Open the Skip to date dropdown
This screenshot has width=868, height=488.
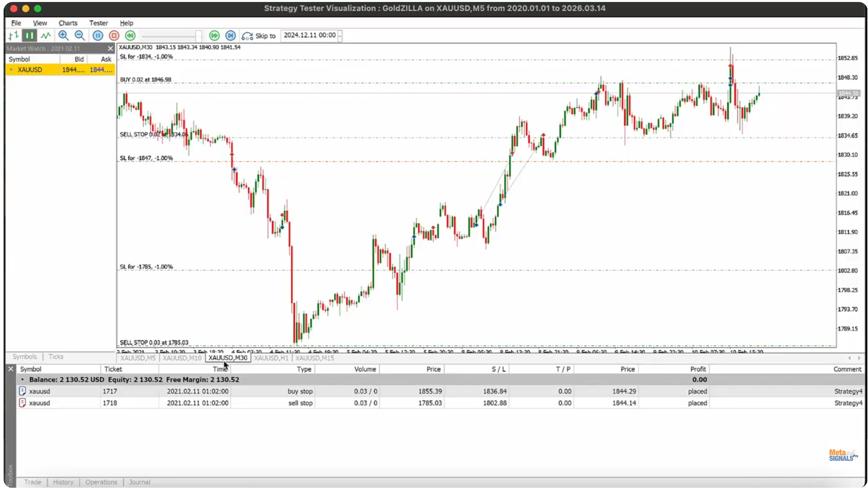[x=340, y=36]
